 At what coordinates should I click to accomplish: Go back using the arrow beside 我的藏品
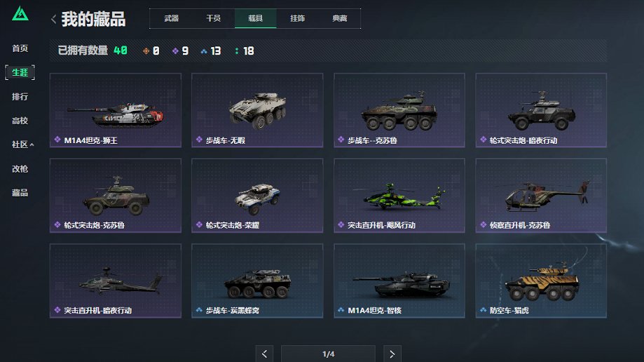pos(53,19)
